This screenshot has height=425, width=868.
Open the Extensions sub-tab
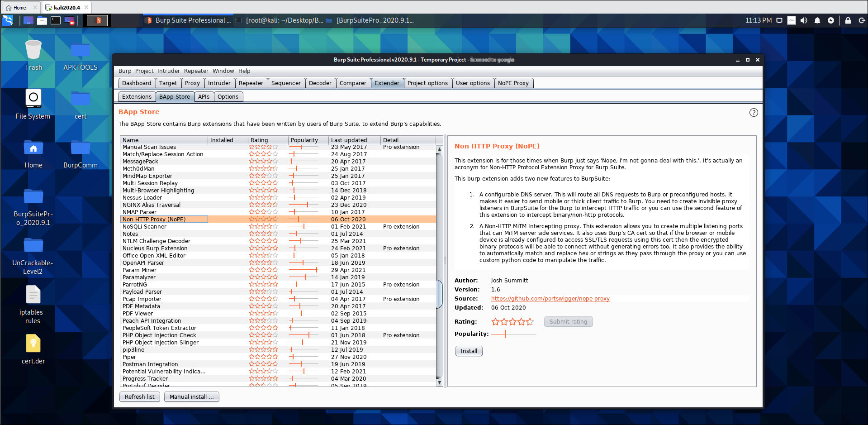tap(137, 97)
